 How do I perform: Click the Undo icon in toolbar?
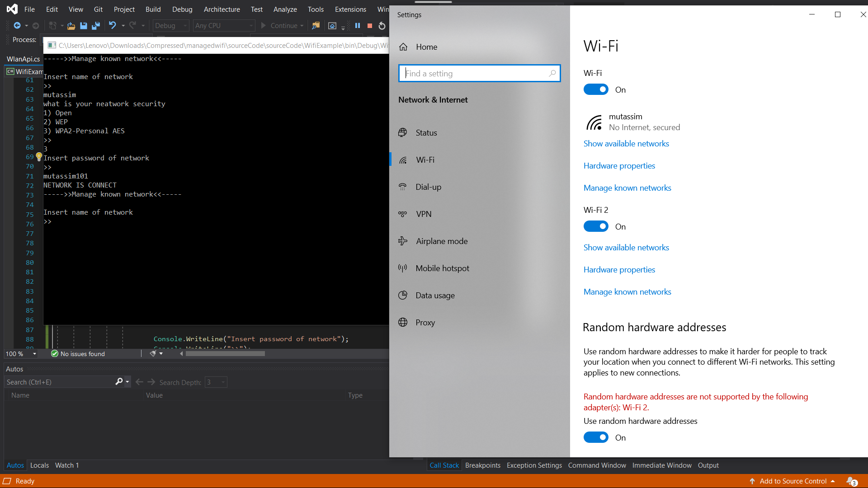(113, 25)
